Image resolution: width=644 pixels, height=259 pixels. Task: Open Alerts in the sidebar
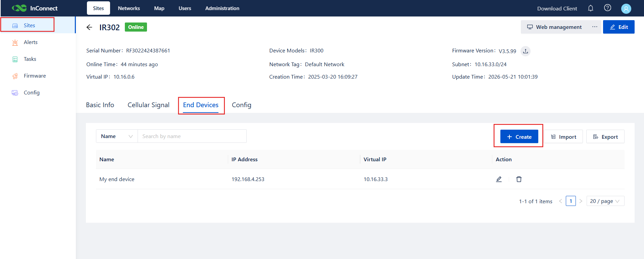pos(31,42)
